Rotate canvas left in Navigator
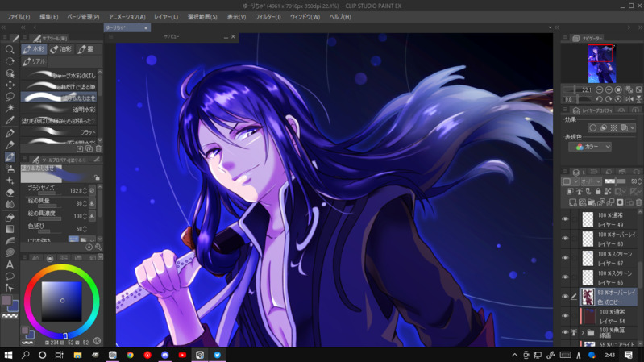Screen dimensions: 644x362 (599, 99)
